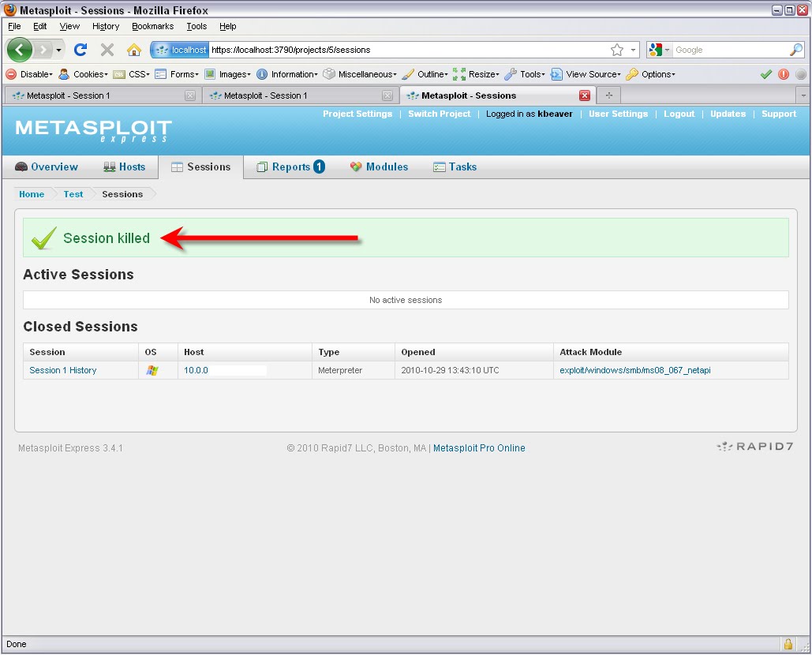
Task: Switch to first Metasploit - Session 1 tab
Action: 102,95
